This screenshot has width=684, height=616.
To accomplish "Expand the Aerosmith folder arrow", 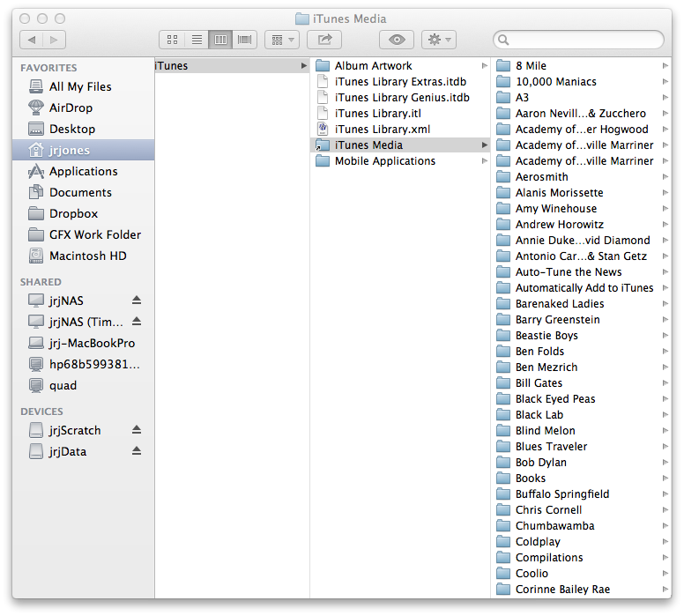I will (665, 176).
